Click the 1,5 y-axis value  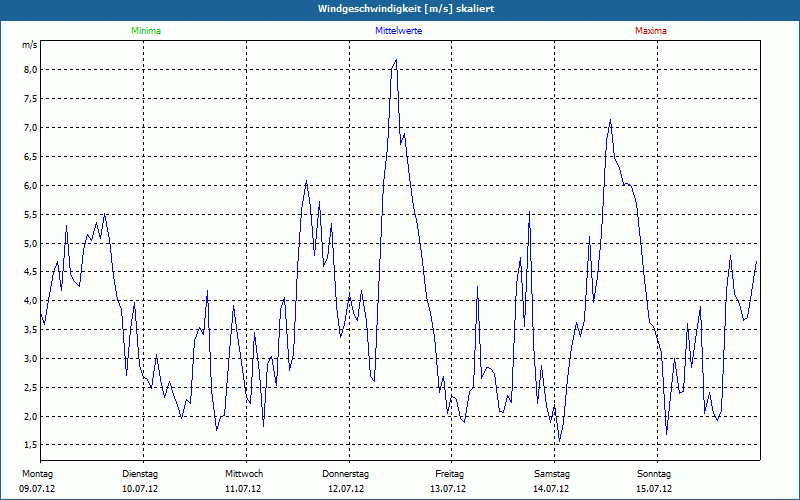[x=31, y=445]
